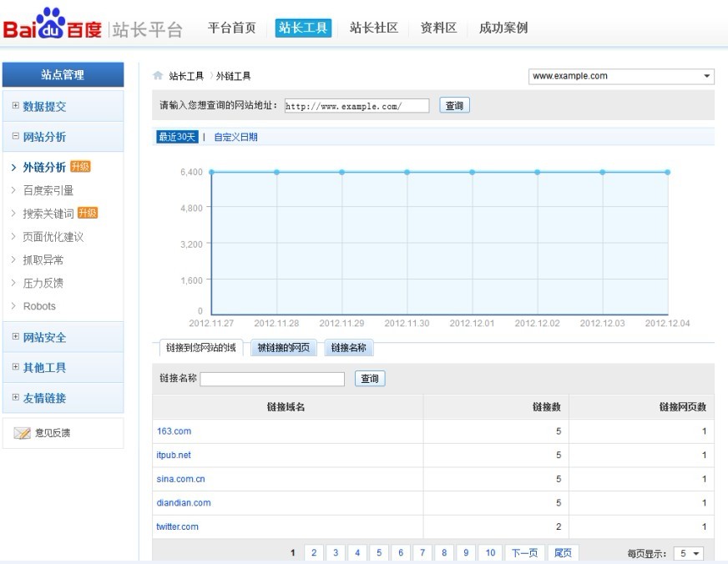Click the 链接名称 search input field
Viewport: 728px width, 564px height.
[272, 379]
